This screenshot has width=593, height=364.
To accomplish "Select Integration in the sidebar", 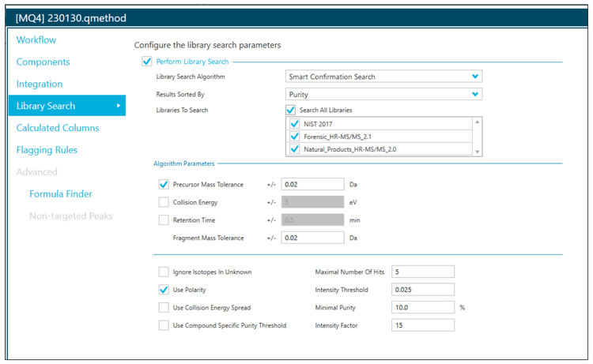I will [x=39, y=84].
